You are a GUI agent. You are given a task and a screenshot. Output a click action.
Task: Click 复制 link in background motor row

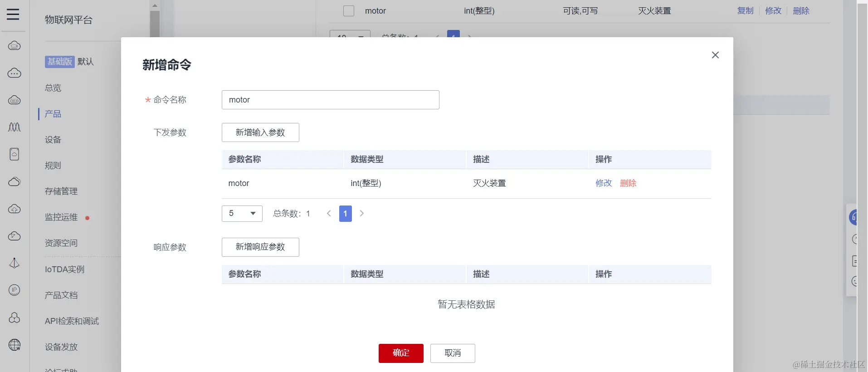pyautogui.click(x=745, y=11)
